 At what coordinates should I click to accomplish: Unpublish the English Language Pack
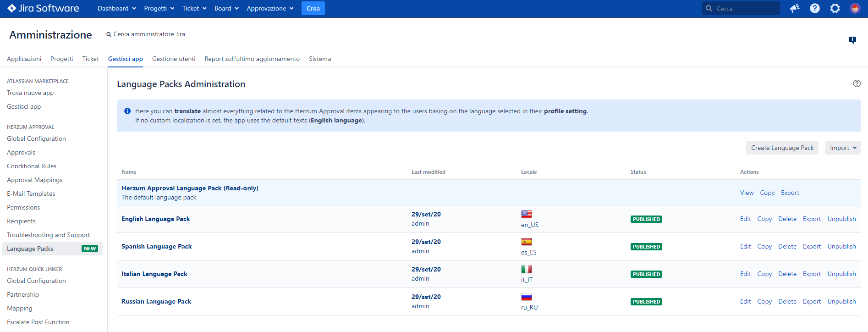841,219
